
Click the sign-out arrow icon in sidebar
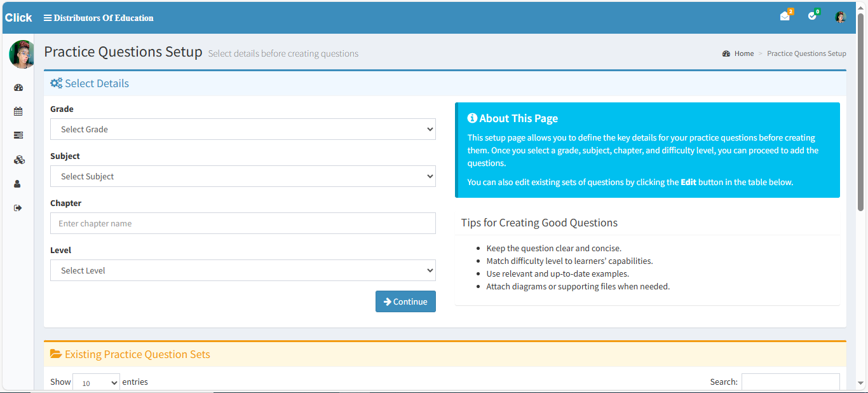[18, 208]
